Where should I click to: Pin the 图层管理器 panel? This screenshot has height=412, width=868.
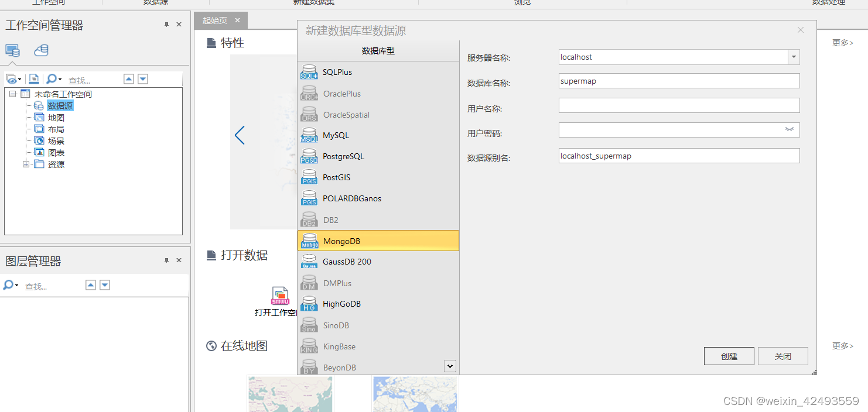coord(166,260)
